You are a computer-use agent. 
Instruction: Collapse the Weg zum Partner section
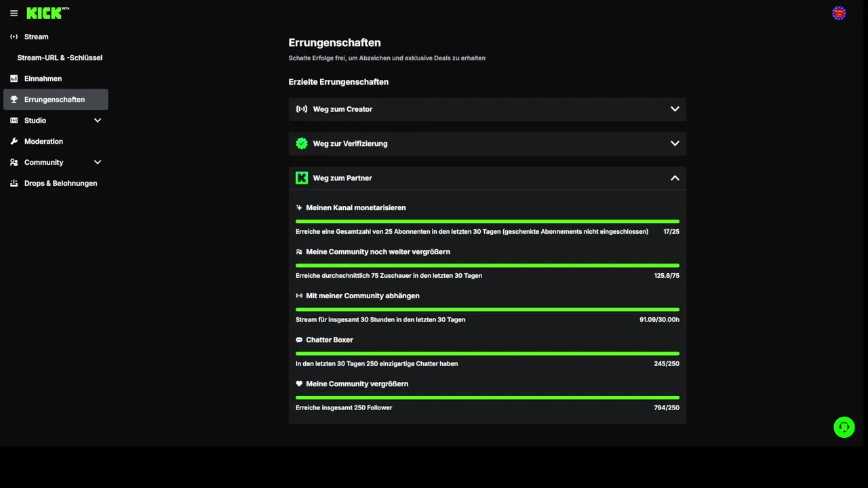[675, 178]
